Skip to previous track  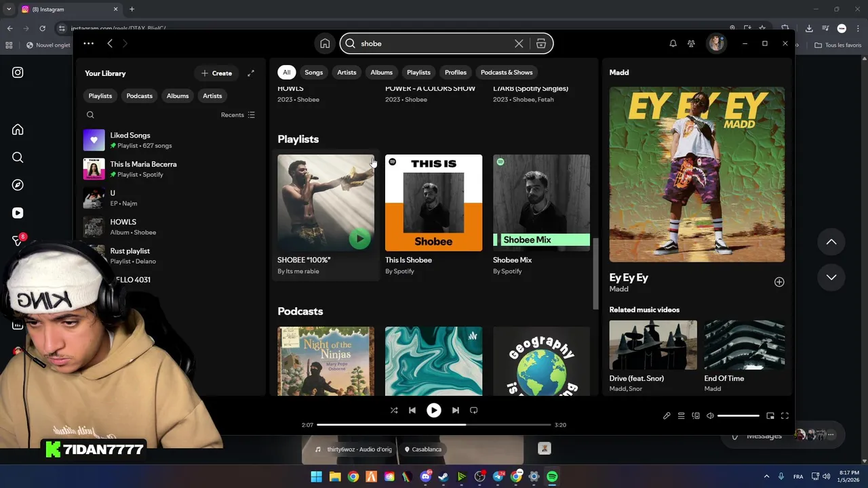point(412,410)
